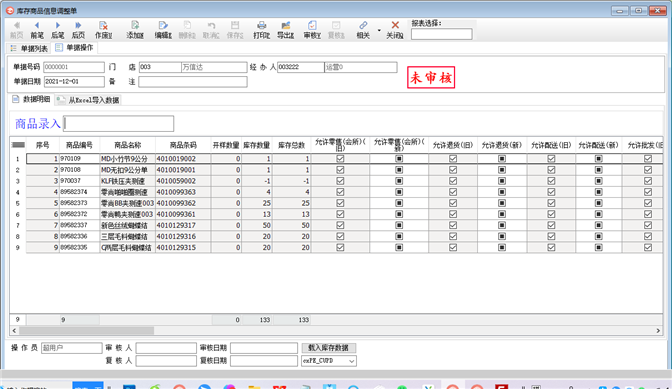
Task: Click the 单据日期 field 2021-12-01
Action: pyautogui.click(x=74, y=81)
